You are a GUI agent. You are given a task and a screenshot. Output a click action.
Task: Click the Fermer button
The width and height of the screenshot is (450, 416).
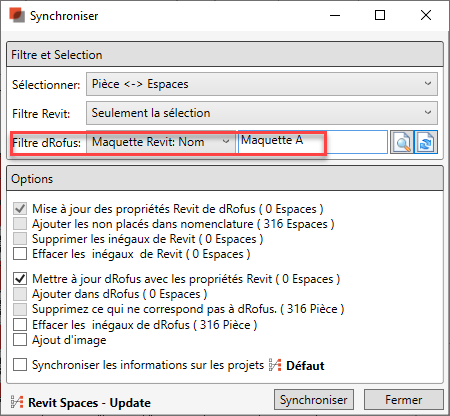click(x=404, y=400)
